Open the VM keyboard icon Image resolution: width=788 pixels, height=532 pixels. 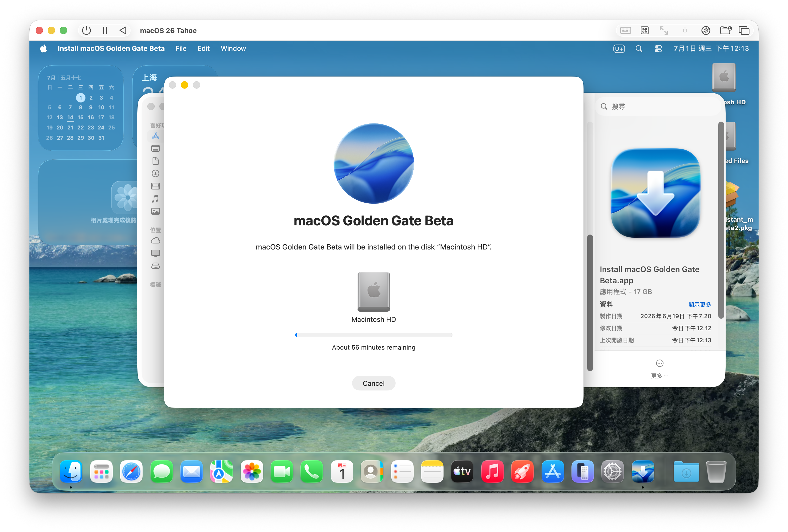click(x=625, y=30)
